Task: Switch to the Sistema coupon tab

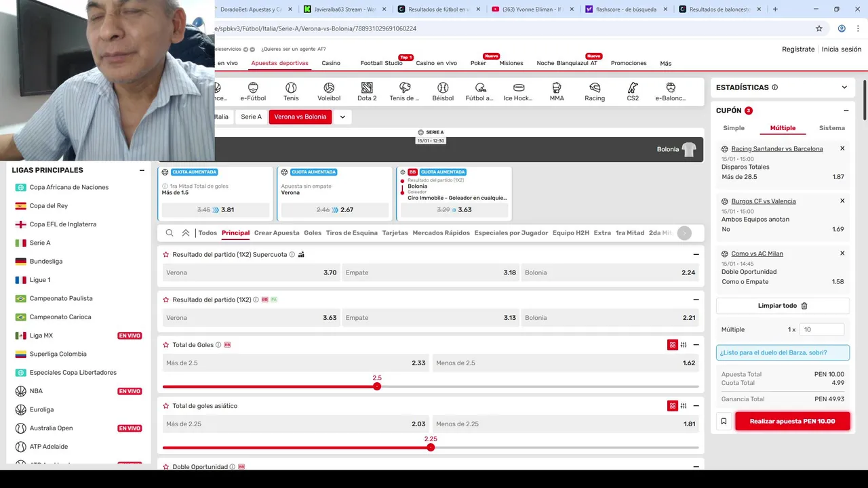Action: click(x=832, y=128)
